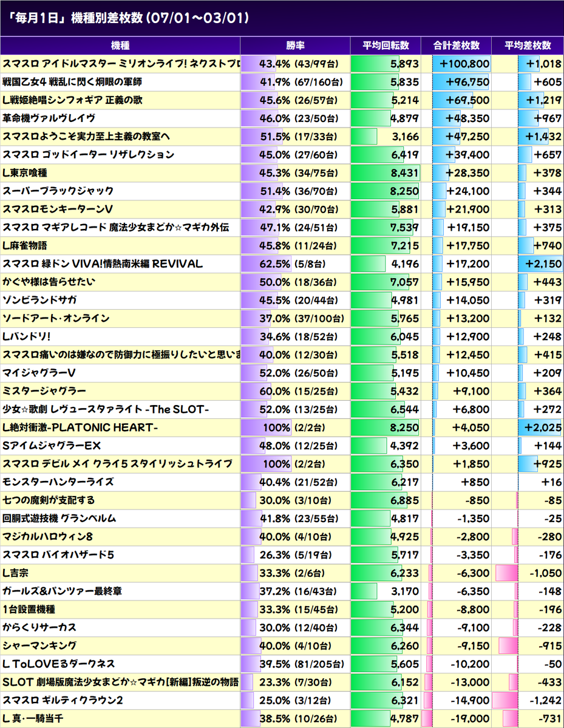
Task: Click the 機種 column header
Action: tap(120, 46)
